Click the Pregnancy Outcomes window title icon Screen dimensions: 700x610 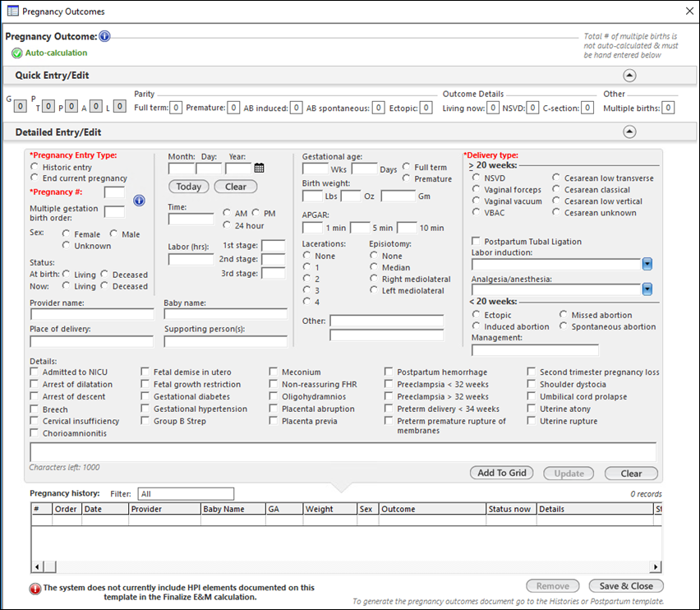pyautogui.click(x=13, y=11)
